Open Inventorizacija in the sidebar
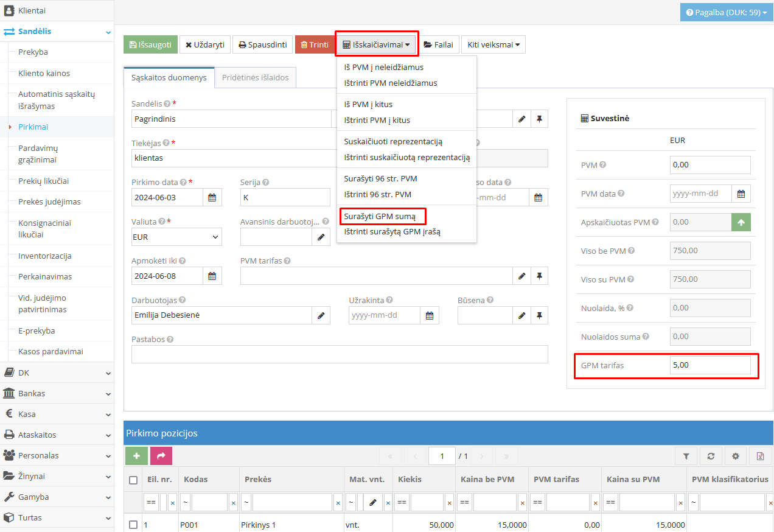 point(45,256)
